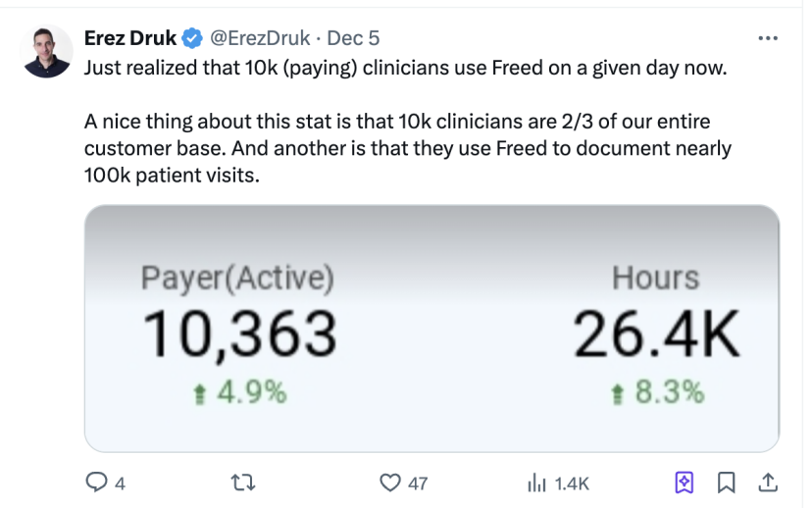This screenshot has width=812, height=508.
Task: Open Erez Druk's profile avatar
Action: click(x=46, y=51)
